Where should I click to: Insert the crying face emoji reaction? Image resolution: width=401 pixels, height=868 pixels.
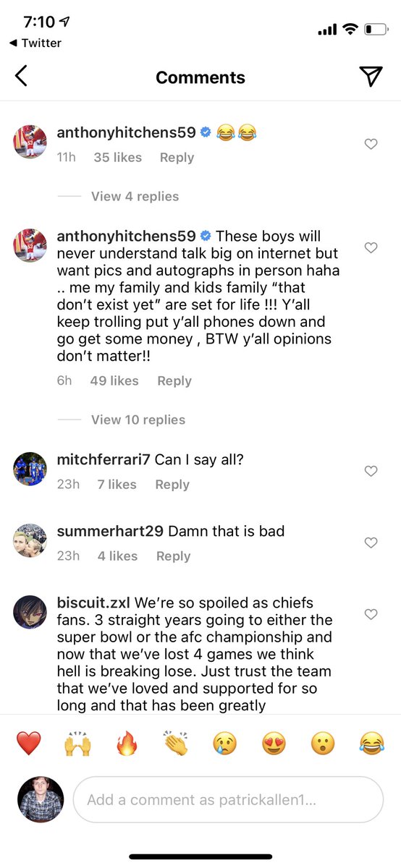tap(225, 743)
